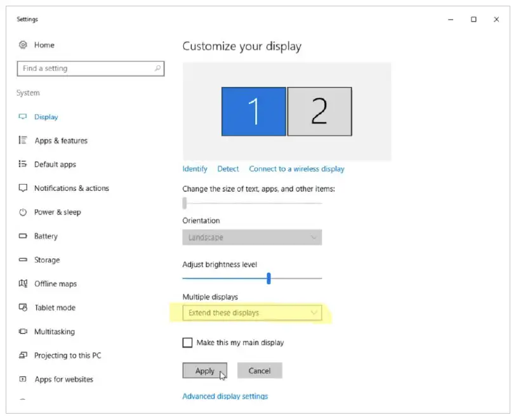Click the Display monitor icon in sidebar
Viewport: 516px width, 420px height.
(23, 117)
